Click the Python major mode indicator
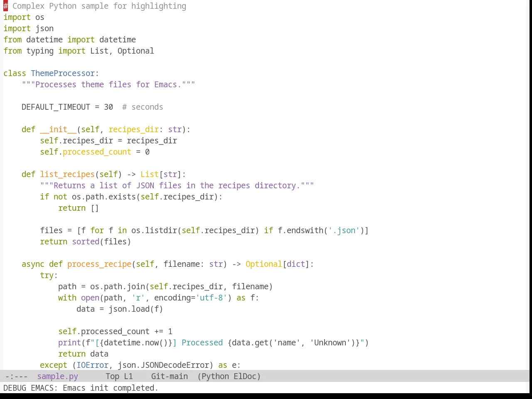 214,376
